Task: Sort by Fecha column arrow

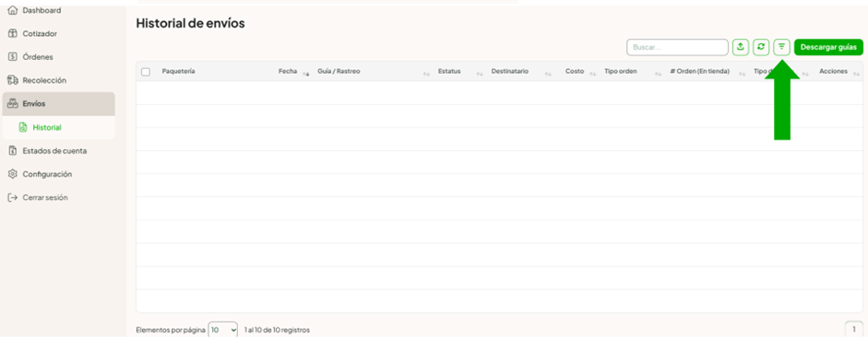Action: point(306,73)
